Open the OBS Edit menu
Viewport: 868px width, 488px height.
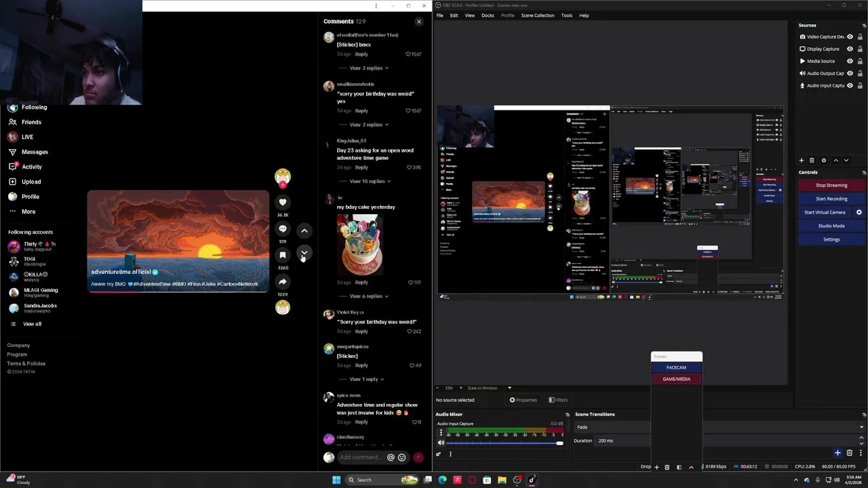click(454, 15)
